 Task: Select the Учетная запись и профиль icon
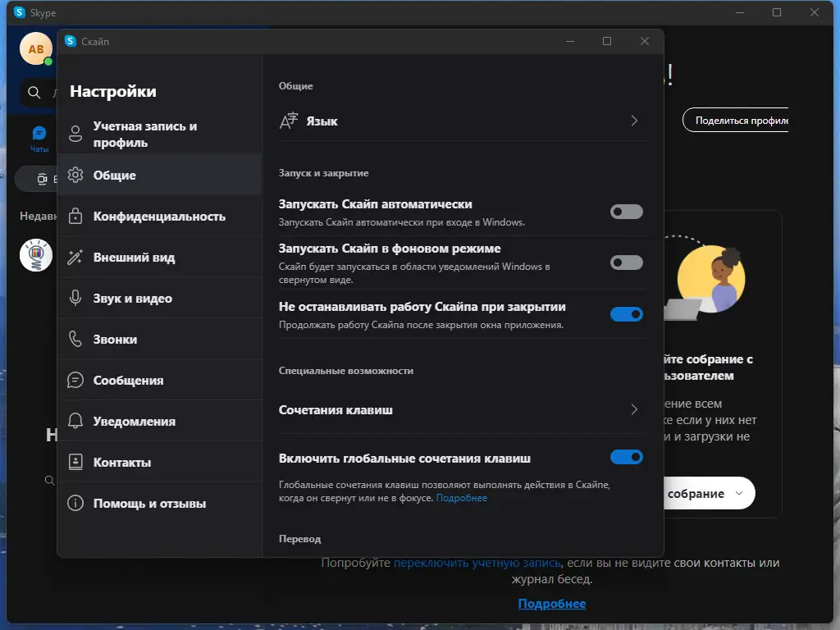click(75, 134)
